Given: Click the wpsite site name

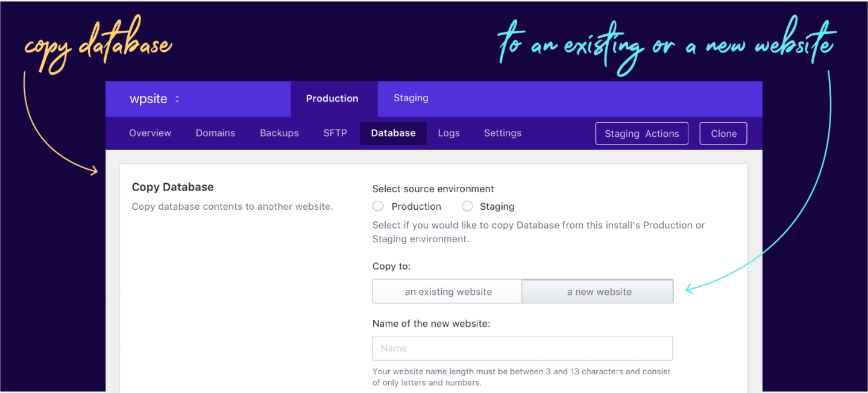Looking at the screenshot, I should tap(148, 99).
